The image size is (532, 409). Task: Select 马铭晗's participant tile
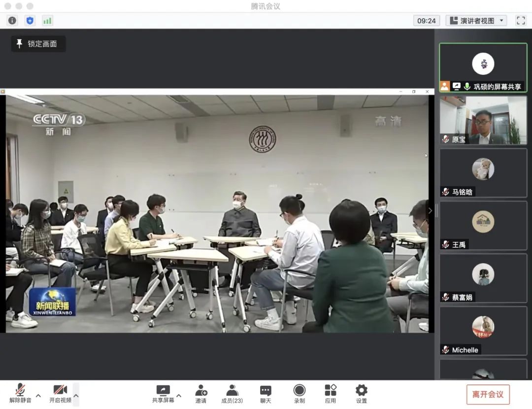(483, 173)
